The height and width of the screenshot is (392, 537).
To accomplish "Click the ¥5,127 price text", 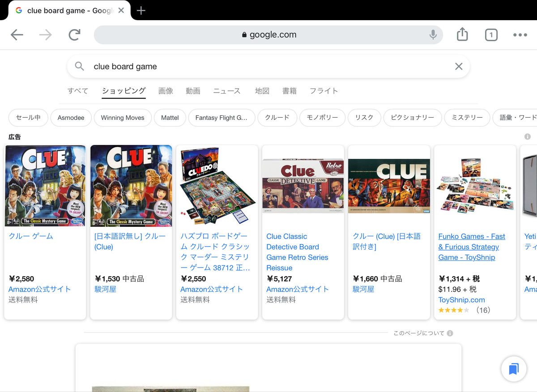I will 279,279.
